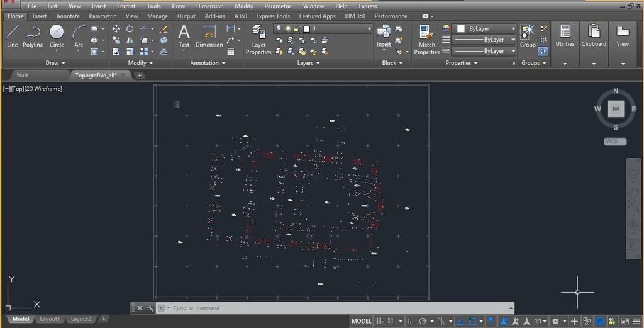
Task: Expand the Modify panel dropdown
Action: click(140, 63)
